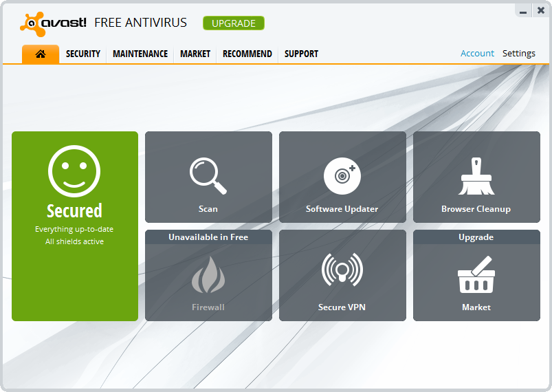The image size is (552, 392).
Task: Open the SUPPORT tab
Action: 301,54
